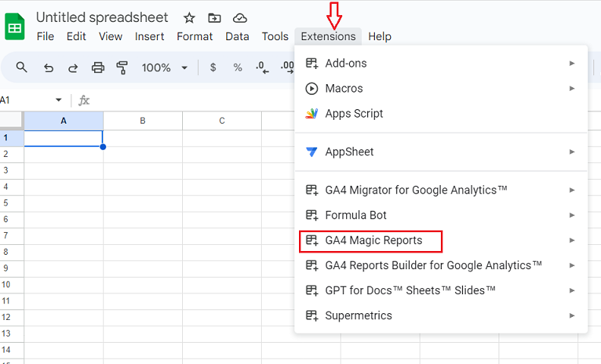This screenshot has width=601, height=364.
Task: Click the GA4 Reports Builder add-on icon
Action: pyautogui.click(x=312, y=265)
